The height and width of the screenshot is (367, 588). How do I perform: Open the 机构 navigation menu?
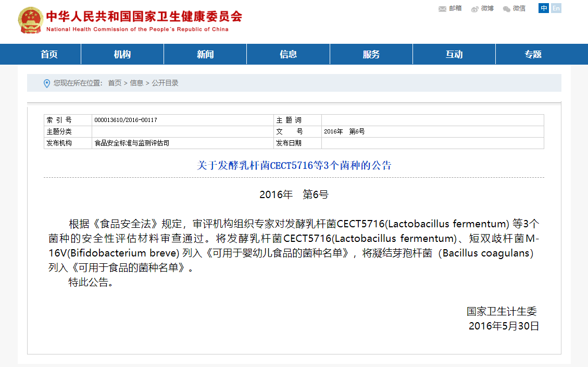122,55
